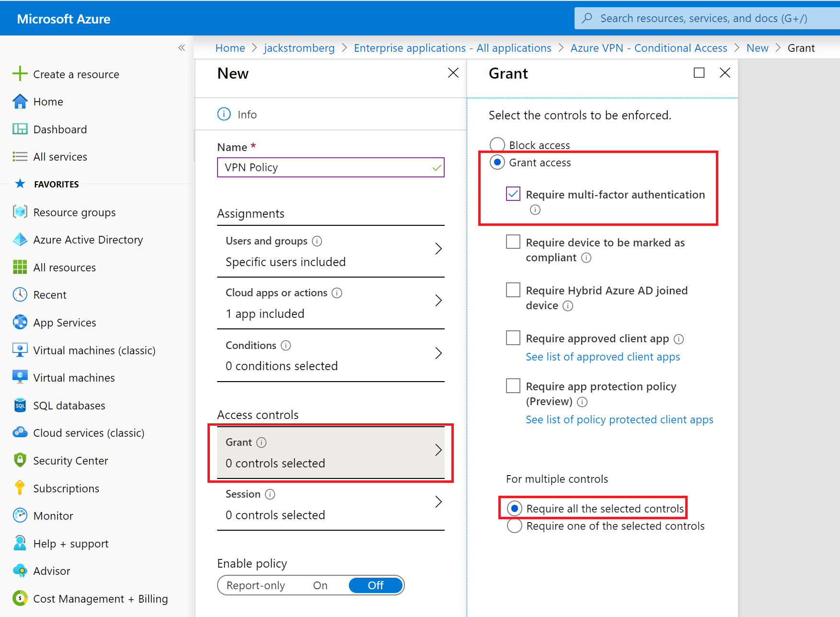This screenshot has width=840, height=617.
Task: See list of approved client apps
Action: [x=602, y=357]
